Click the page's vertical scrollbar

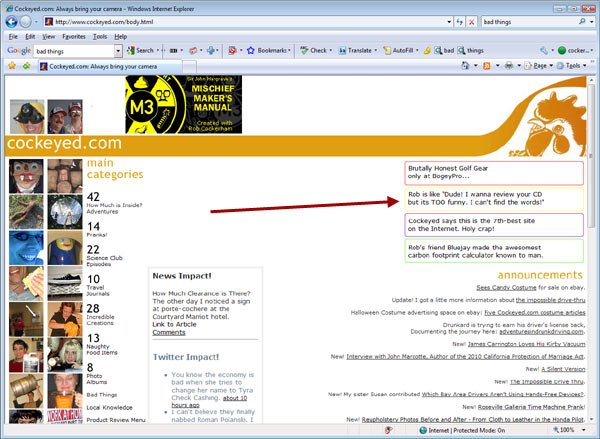593,250
